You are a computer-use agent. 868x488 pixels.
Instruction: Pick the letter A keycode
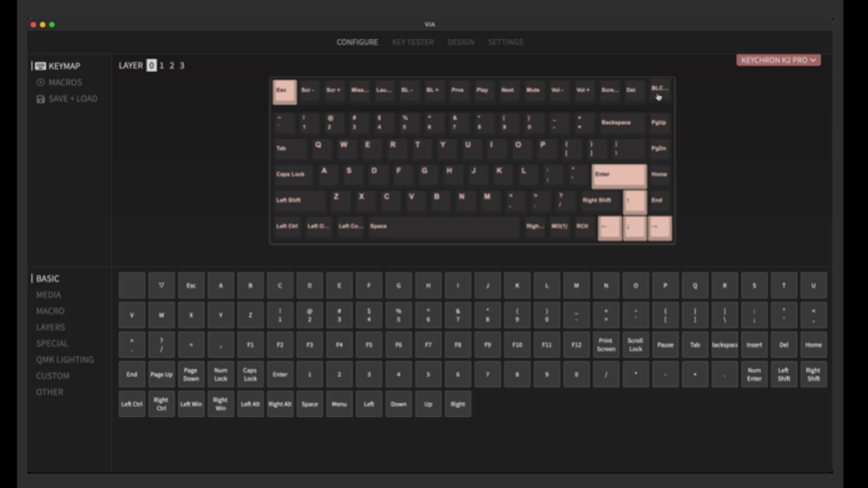pyautogui.click(x=220, y=286)
